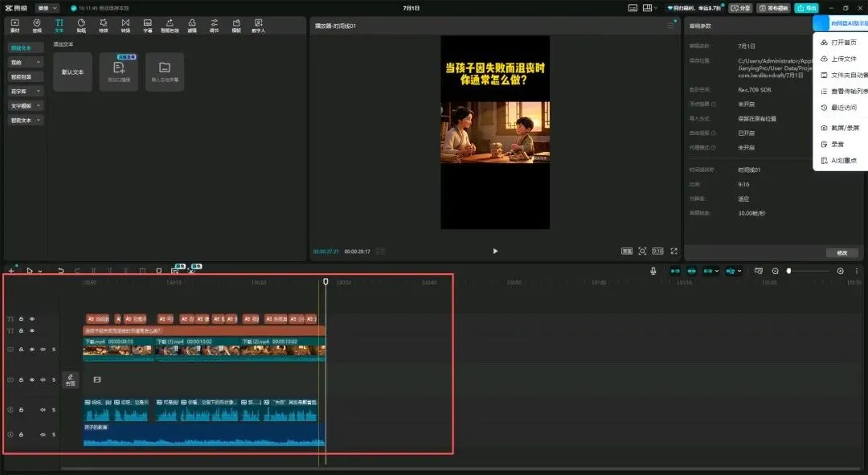The width and height of the screenshot is (868, 475).
Task: Click the timeline three-dot more options icon
Action: 857,271
